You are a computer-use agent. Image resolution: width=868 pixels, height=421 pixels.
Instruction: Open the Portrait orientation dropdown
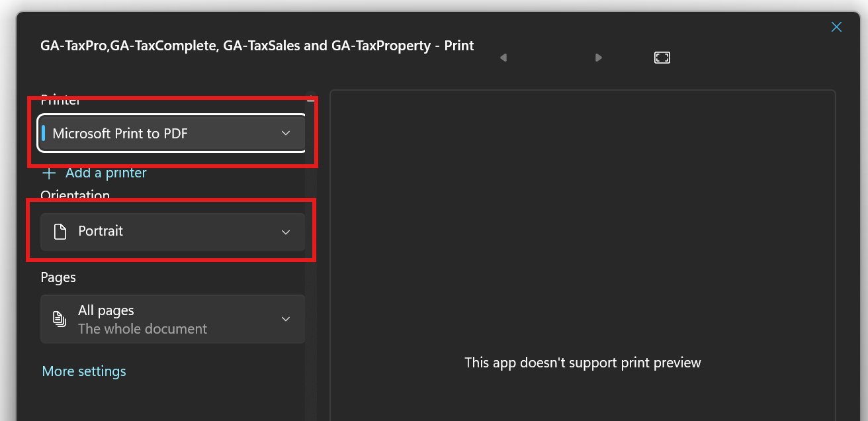tap(165, 232)
